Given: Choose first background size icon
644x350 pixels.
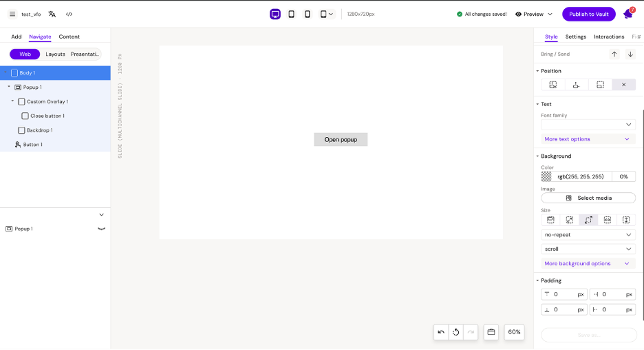Looking at the screenshot, I should tap(550, 220).
